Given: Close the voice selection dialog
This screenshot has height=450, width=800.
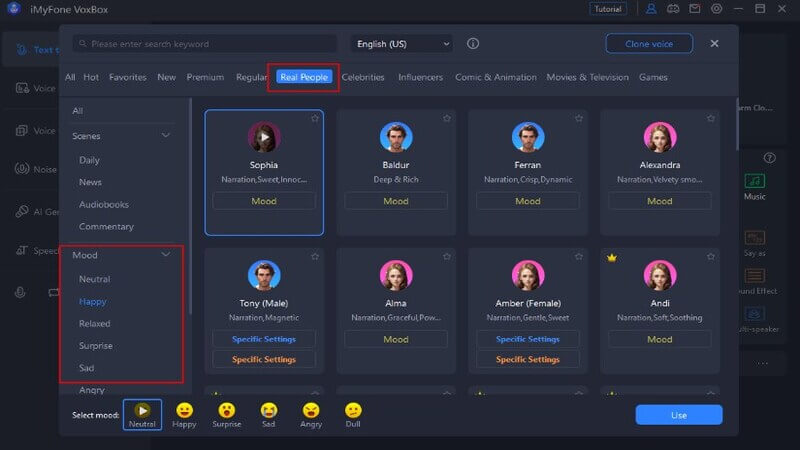Looking at the screenshot, I should click(714, 44).
